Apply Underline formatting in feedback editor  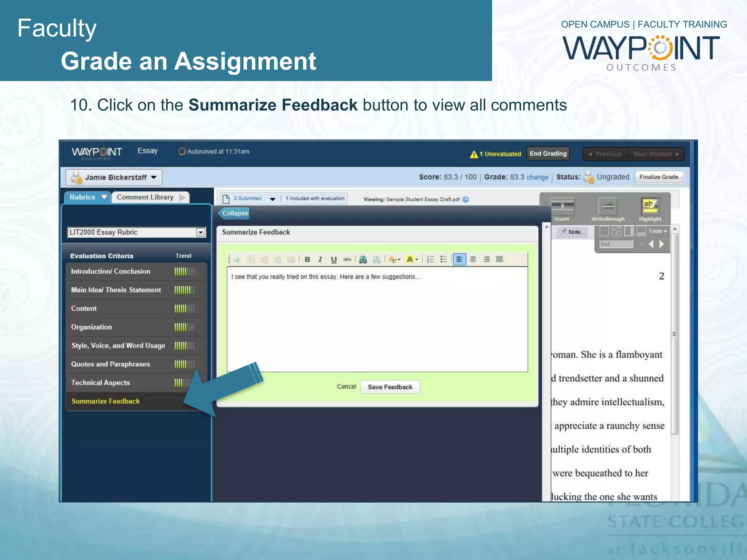[x=333, y=259]
